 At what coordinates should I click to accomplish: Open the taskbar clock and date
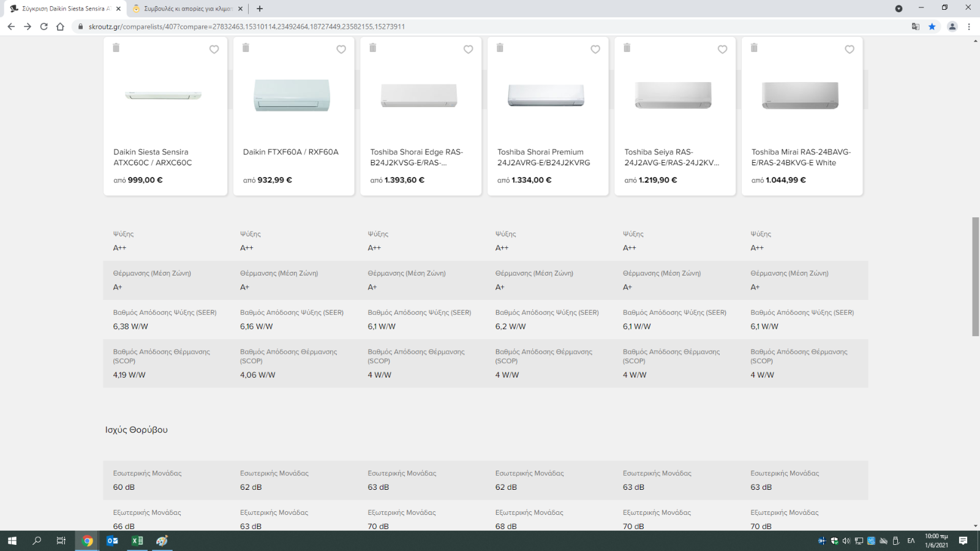(937, 541)
